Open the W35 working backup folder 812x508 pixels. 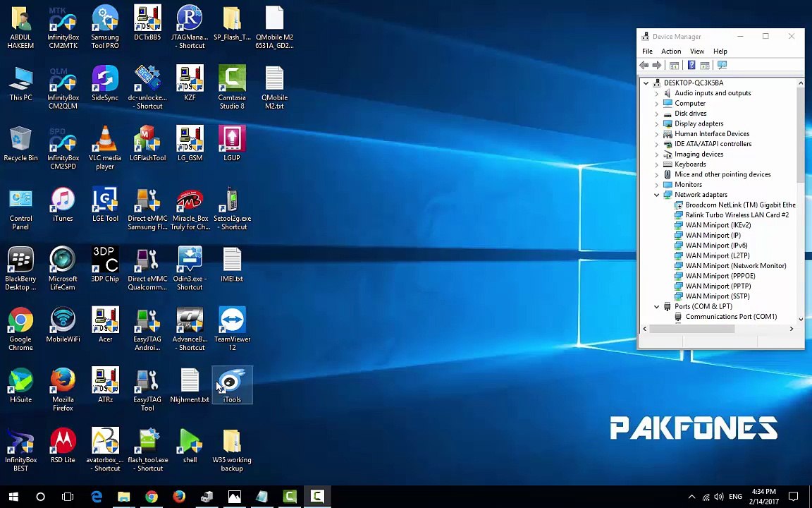232,449
